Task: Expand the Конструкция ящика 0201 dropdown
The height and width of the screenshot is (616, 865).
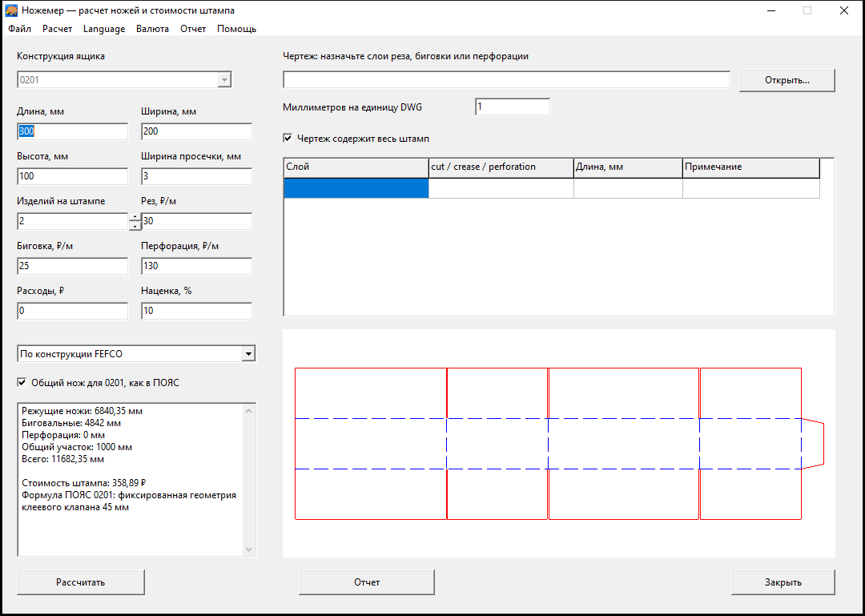Action: [224, 80]
